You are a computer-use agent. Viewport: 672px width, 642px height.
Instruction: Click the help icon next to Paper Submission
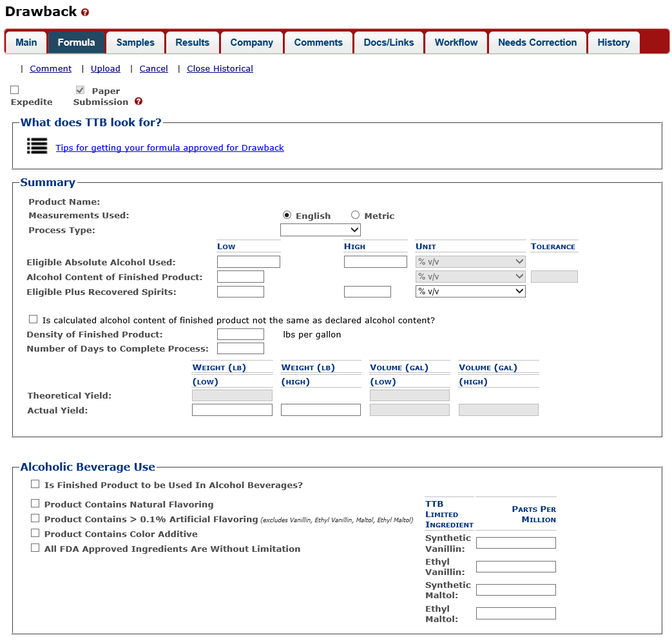139,102
